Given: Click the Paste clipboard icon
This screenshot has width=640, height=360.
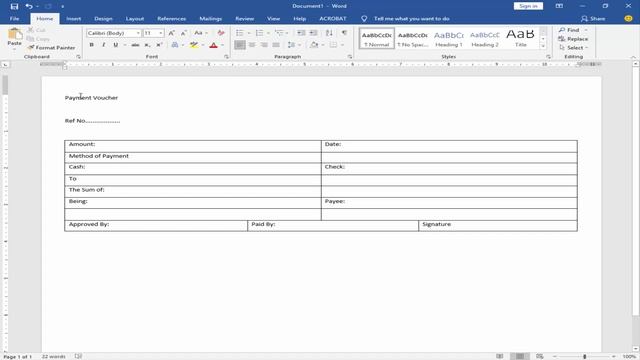Looking at the screenshot, I should click(14, 35).
